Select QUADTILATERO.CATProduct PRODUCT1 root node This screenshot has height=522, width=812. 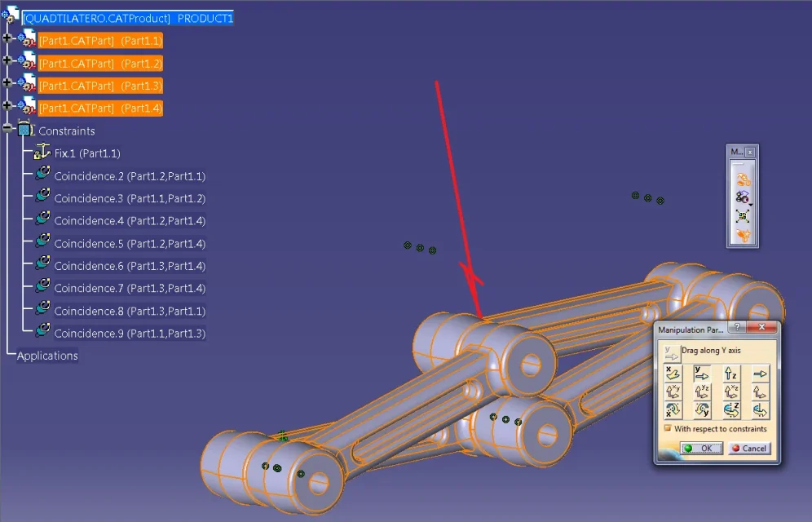click(x=127, y=18)
